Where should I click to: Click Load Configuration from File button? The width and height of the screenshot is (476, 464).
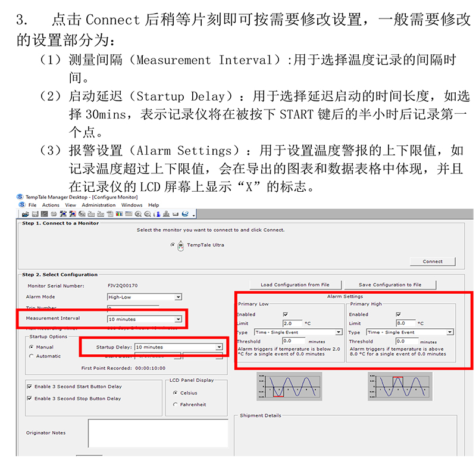(x=295, y=285)
